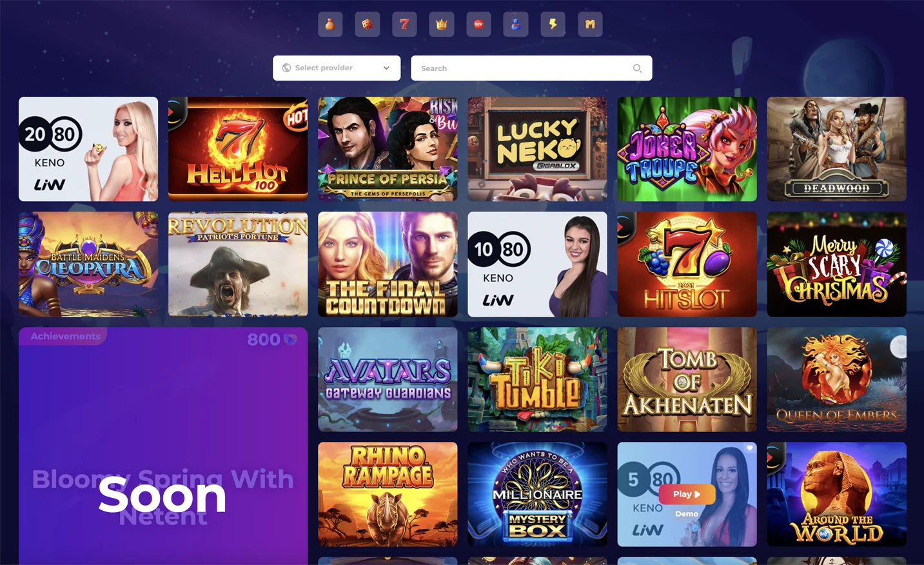
Task: Click the magnifier icon in the search box
Action: point(637,68)
